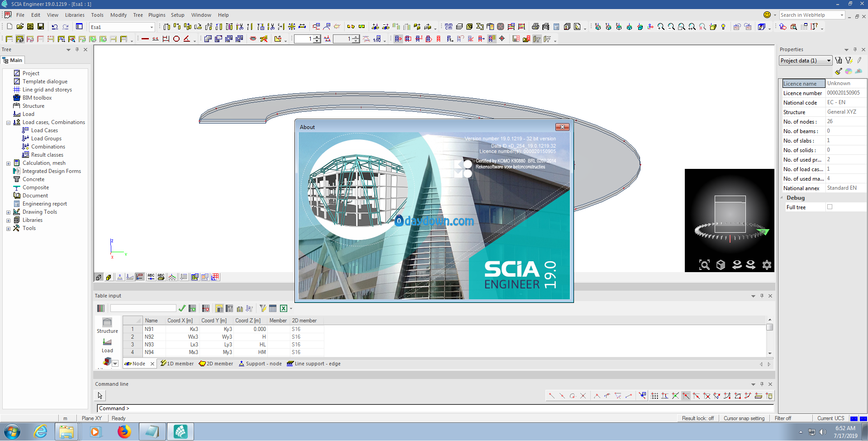Open the Libraries menu
Viewport: 868px width, 441px height.
[x=75, y=15]
